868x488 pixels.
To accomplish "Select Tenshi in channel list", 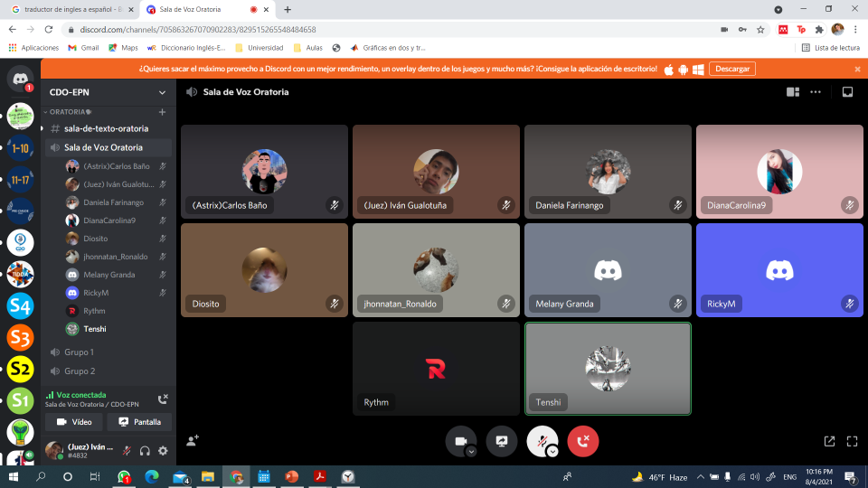I will pos(117,329).
